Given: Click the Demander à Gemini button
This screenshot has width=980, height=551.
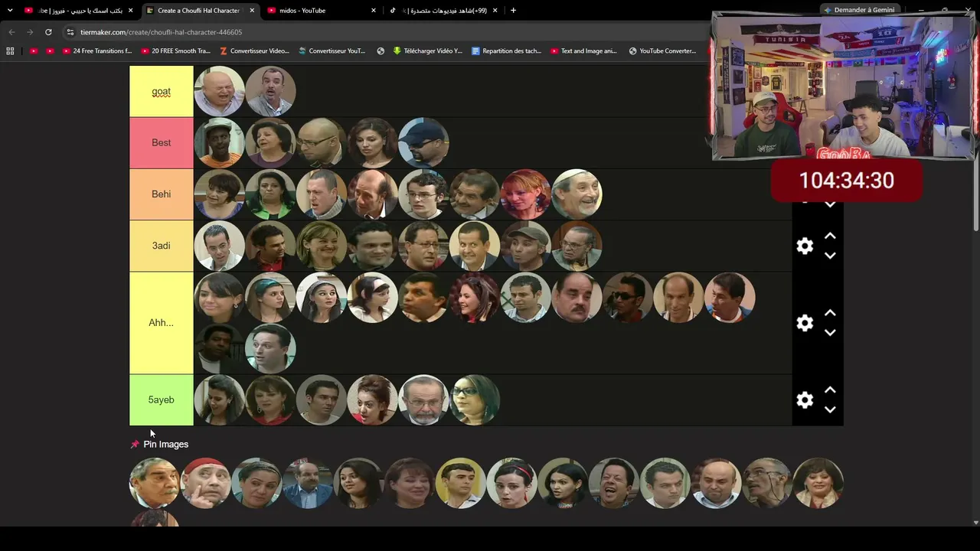Looking at the screenshot, I should tap(858, 10).
